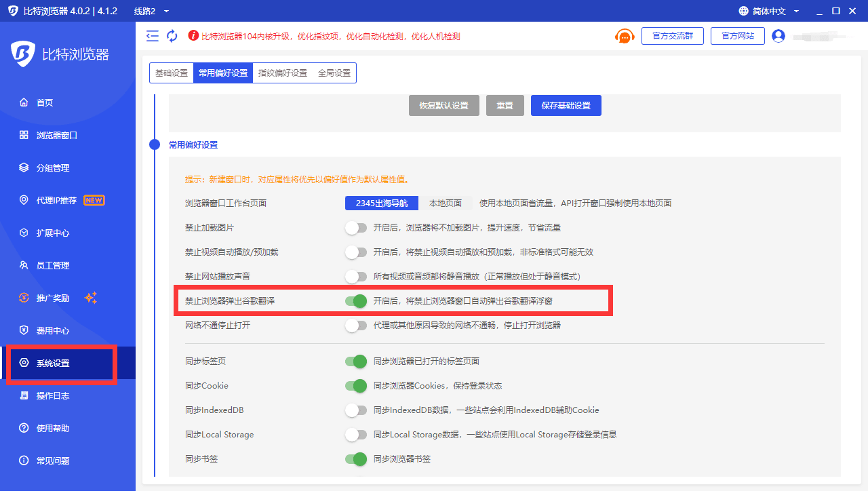Click the sparkle stars icon after 推广奖励

pos(91,298)
